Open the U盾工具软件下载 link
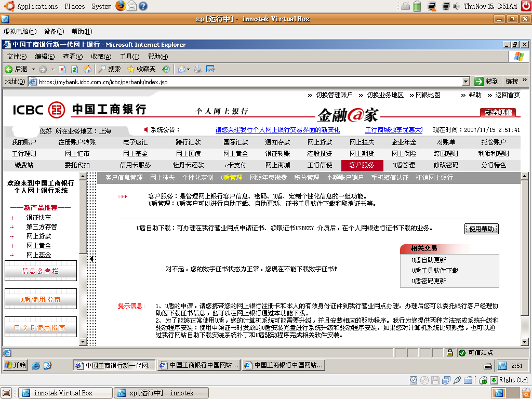Image resolution: width=532 pixels, height=399 pixels. pos(435,270)
